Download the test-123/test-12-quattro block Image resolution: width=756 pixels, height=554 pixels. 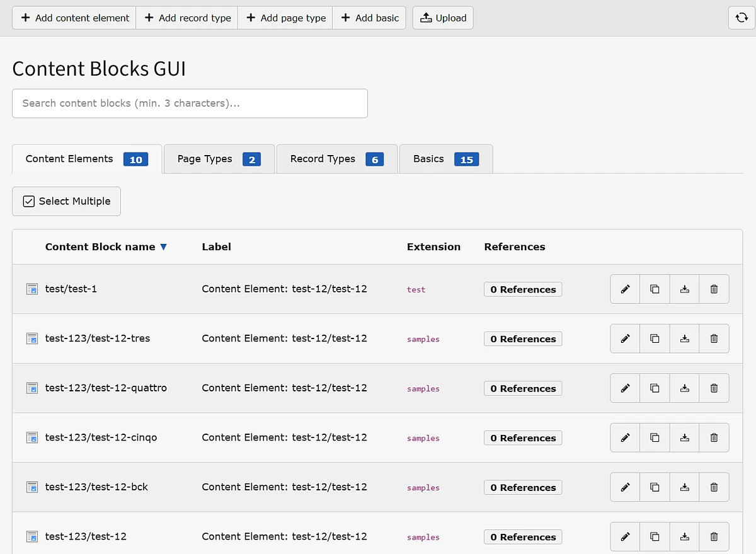tap(685, 388)
